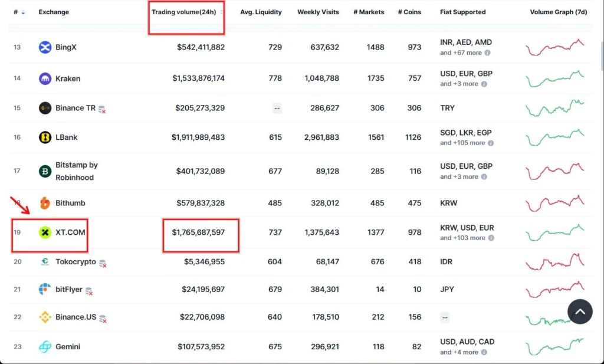Select Bithumb KRW fiat cell
Screen dimensions: 604x364
(448, 203)
